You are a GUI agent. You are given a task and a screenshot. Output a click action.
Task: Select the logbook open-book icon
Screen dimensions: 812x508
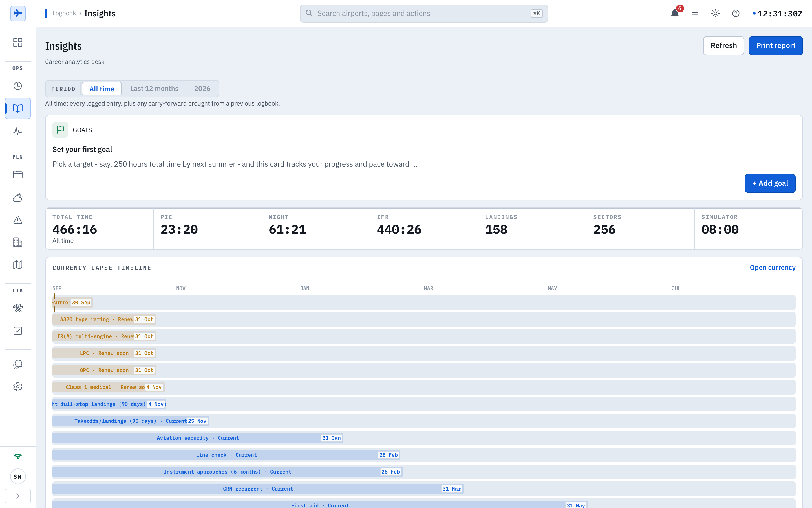[18, 109]
